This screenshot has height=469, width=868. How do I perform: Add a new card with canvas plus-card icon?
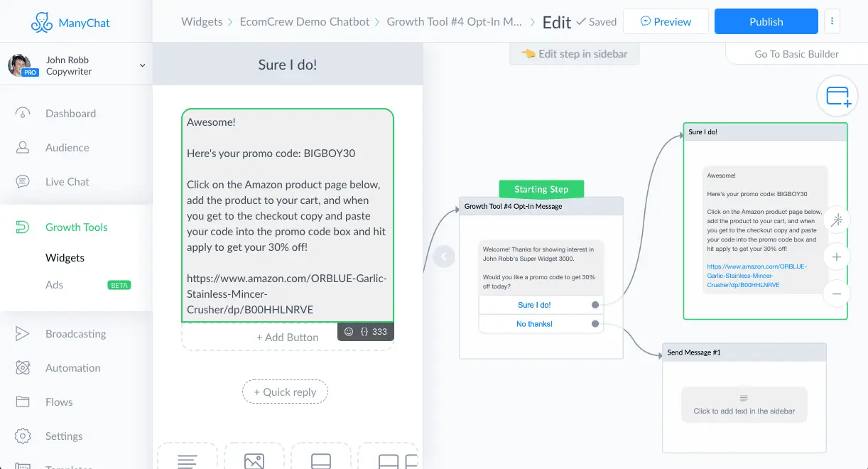point(837,96)
